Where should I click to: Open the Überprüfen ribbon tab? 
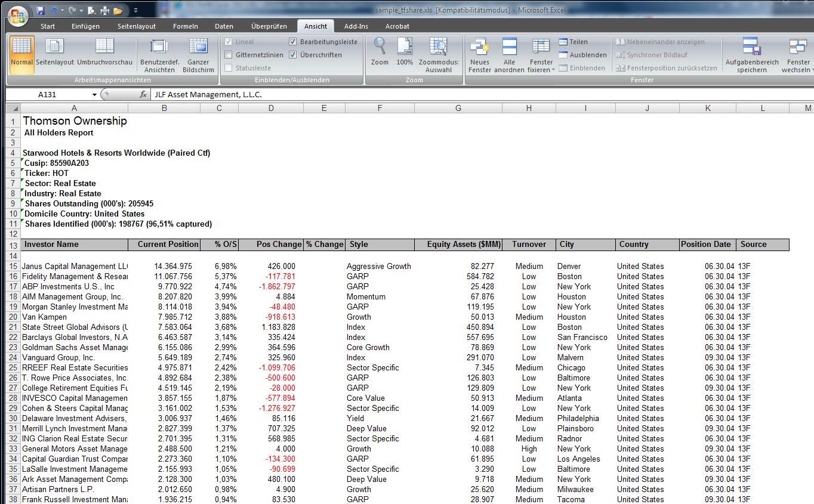(x=269, y=26)
